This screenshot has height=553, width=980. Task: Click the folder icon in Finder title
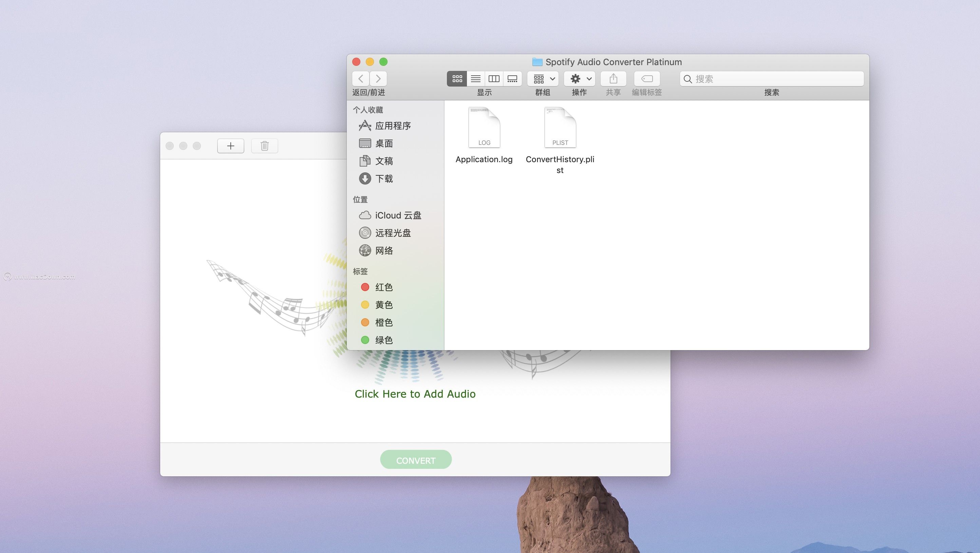point(537,62)
